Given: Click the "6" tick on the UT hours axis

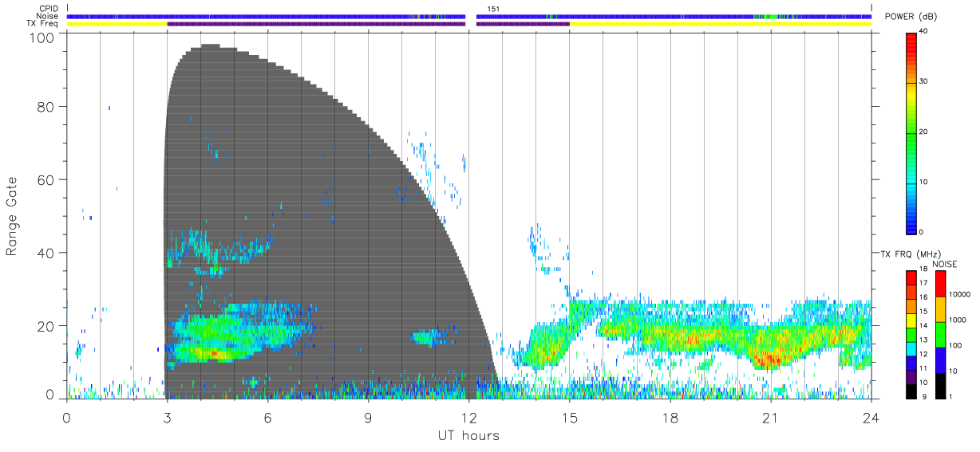Looking at the screenshot, I should pyautogui.click(x=268, y=418).
